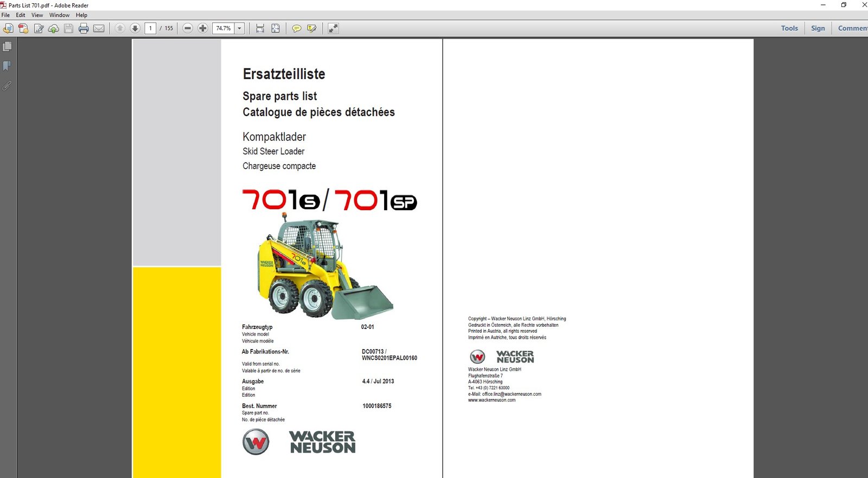Open the Tools pane
The image size is (868, 478).
789,28
